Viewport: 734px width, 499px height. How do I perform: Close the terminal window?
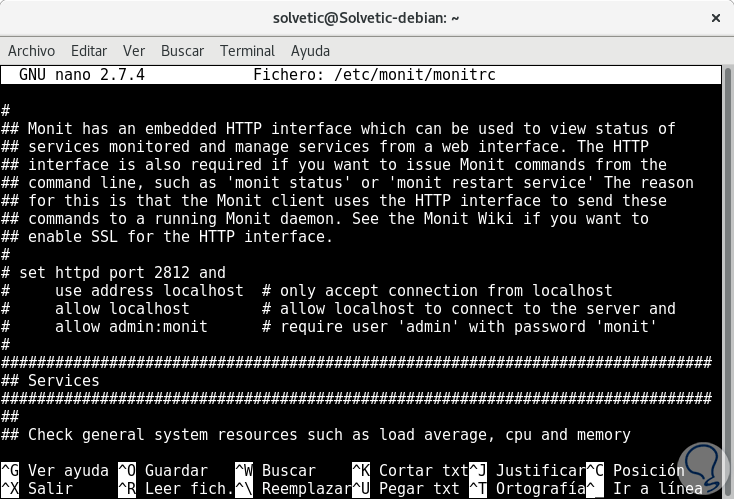coord(716,18)
